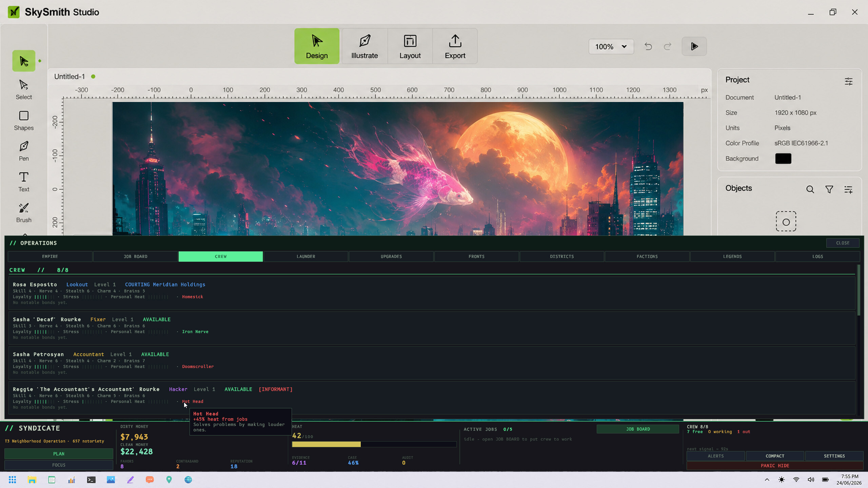This screenshot has width=868, height=488.
Task: Open the FRONTS tab
Action: click(x=476, y=257)
